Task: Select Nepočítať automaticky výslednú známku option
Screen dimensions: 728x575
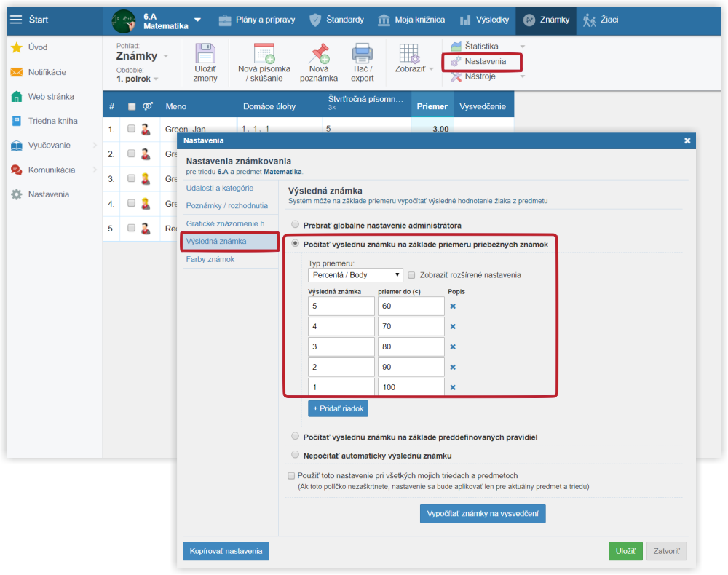Action: (295, 455)
